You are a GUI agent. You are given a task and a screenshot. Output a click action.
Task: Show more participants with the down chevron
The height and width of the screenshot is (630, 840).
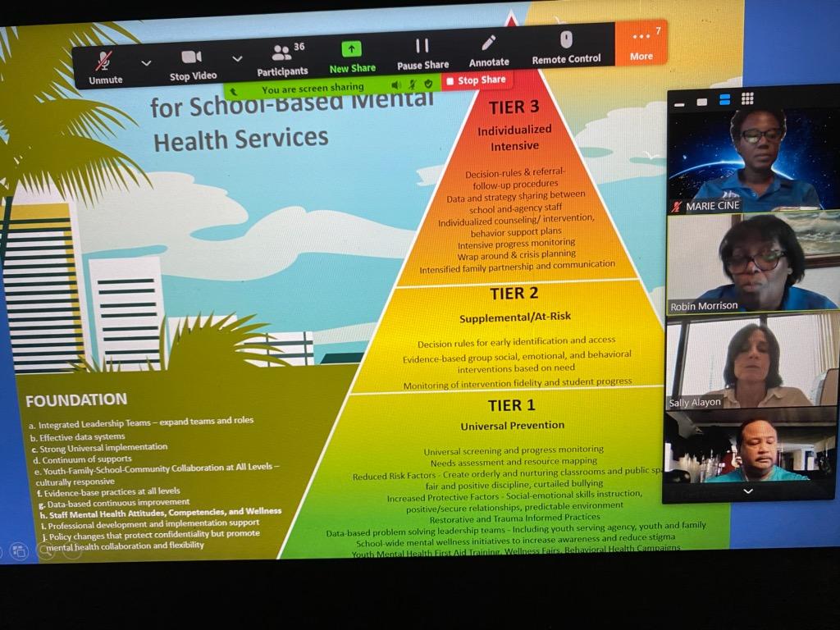click(748, 491)
